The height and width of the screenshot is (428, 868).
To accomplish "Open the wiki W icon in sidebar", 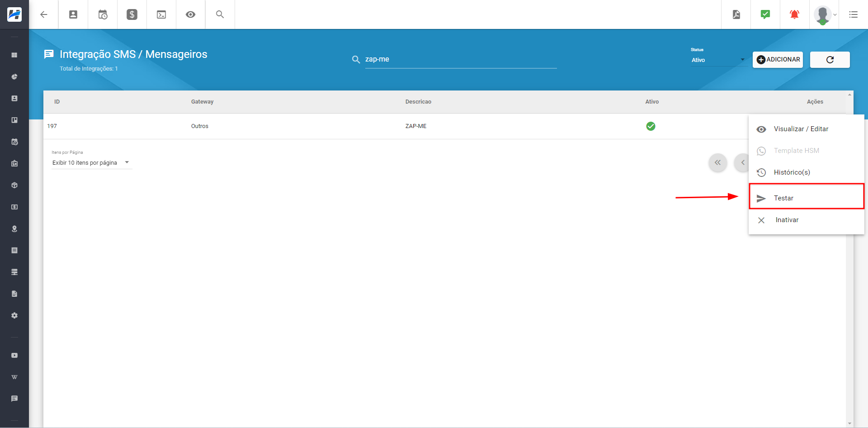I will 14,377.
